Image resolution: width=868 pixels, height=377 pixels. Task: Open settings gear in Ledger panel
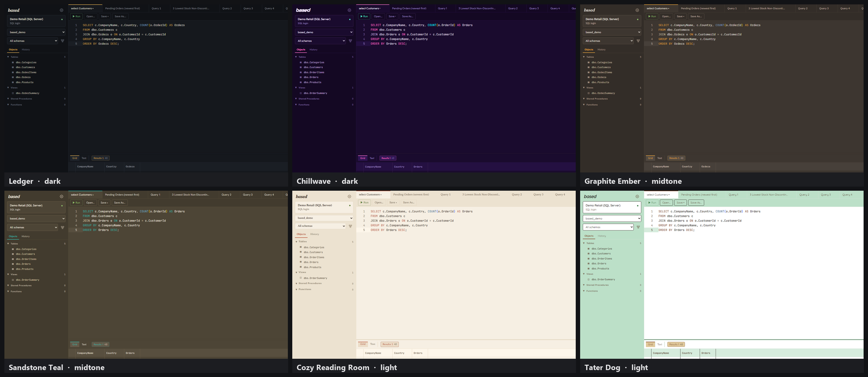tap(61, 10)
